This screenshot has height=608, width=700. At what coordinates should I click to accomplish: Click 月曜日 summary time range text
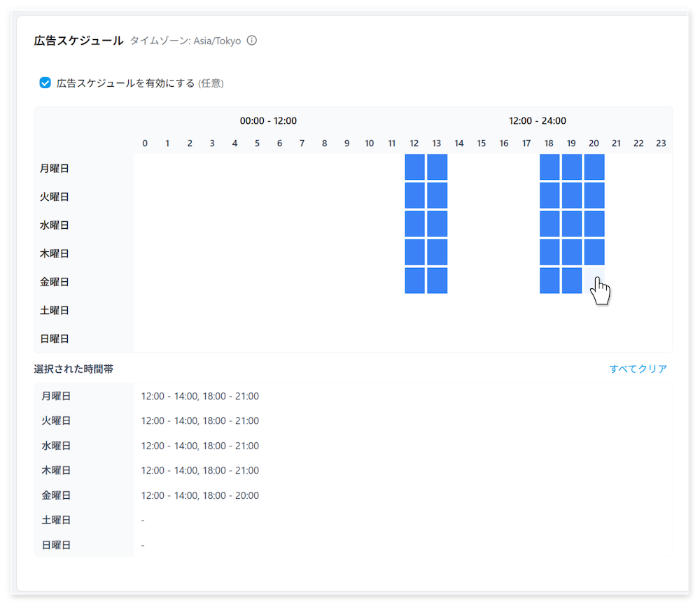pos(200,396)
